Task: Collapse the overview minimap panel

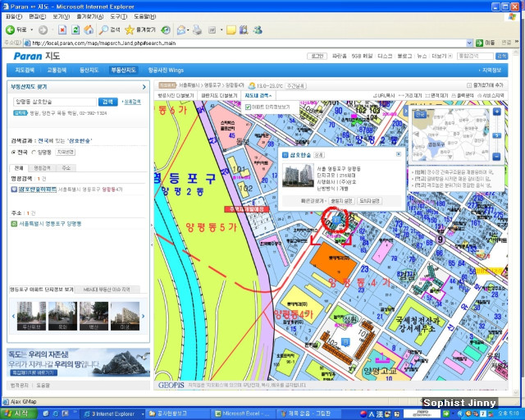Action: click(406, 112)
